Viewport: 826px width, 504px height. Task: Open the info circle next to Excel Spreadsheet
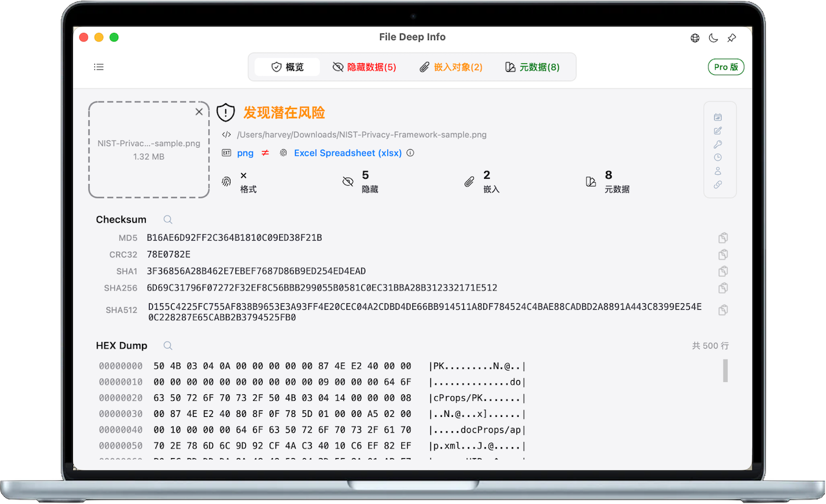point(412,153)
